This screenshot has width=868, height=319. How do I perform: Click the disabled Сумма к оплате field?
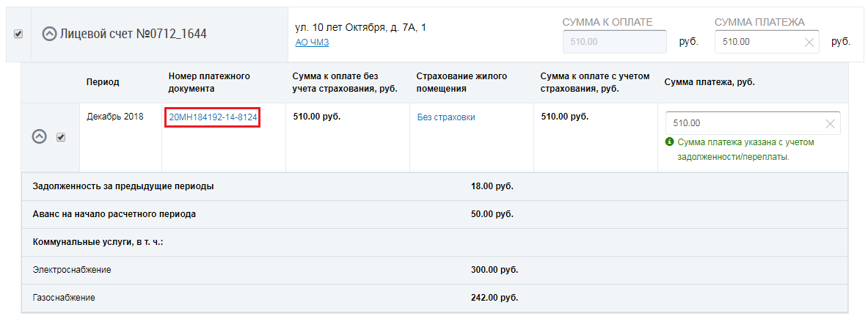613,43
